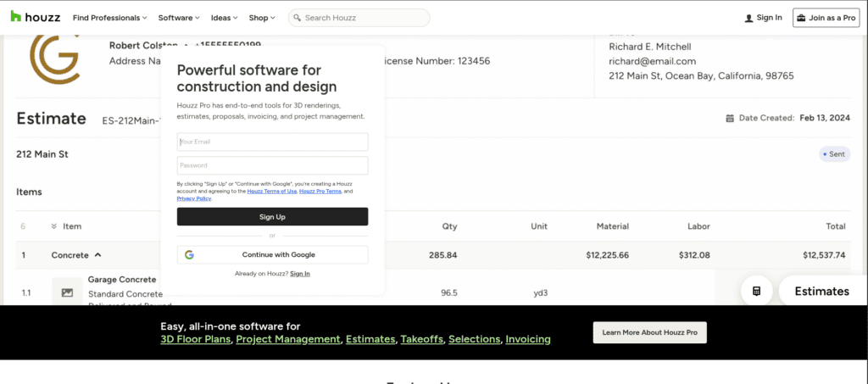The width and height of the screenshot is (868, 384).
Task: Click the Google logo icon
Action: pyautogui.click(x=189, y=254)
